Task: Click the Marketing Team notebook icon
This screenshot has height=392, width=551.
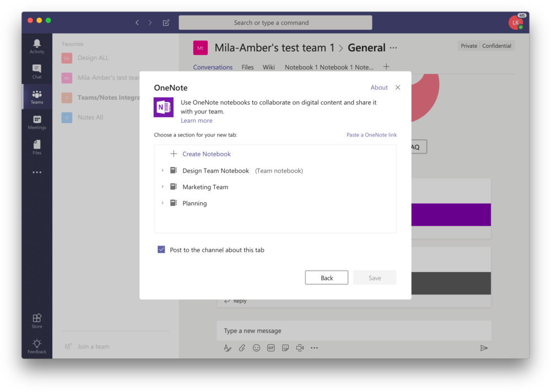Action: click(174, 187)
